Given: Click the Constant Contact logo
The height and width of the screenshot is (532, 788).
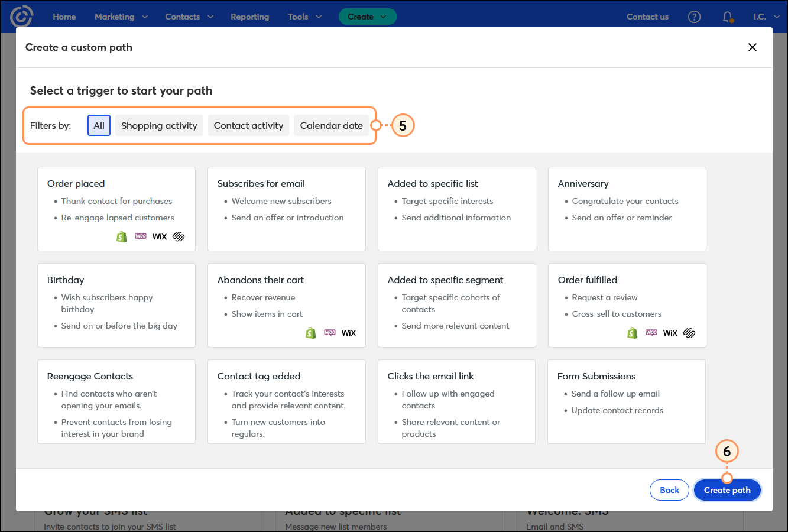Looking at the screenshot, I should tap(22, 16).
